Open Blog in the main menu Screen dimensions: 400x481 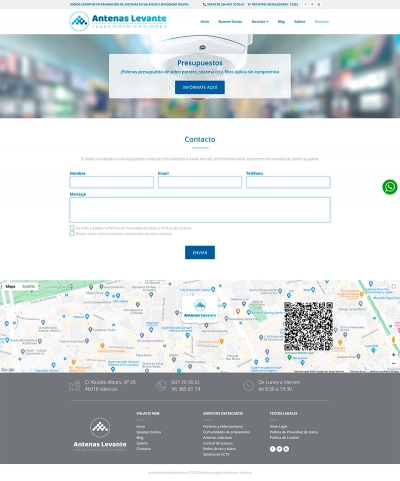click(x=281, y=22)
